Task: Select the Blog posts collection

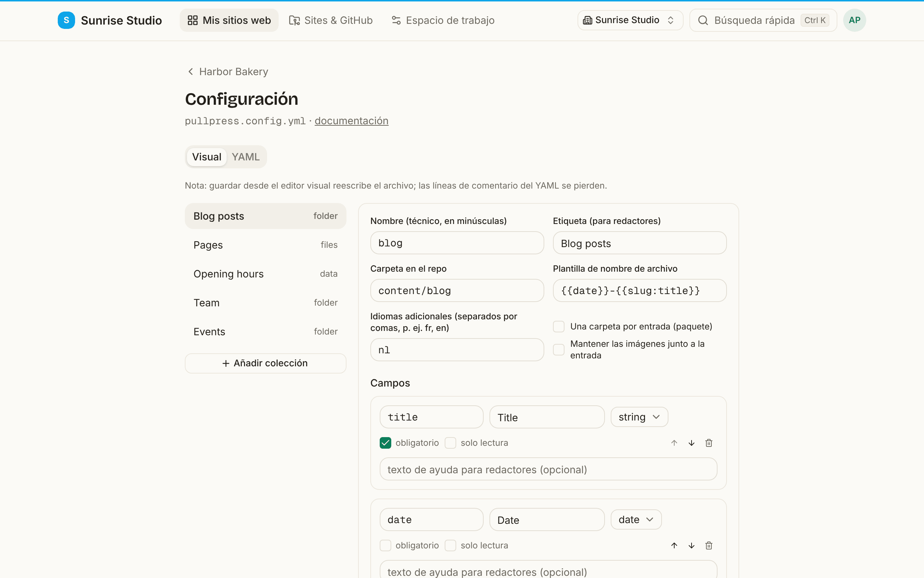Action: pyautogui.click(x=265, y=216)
